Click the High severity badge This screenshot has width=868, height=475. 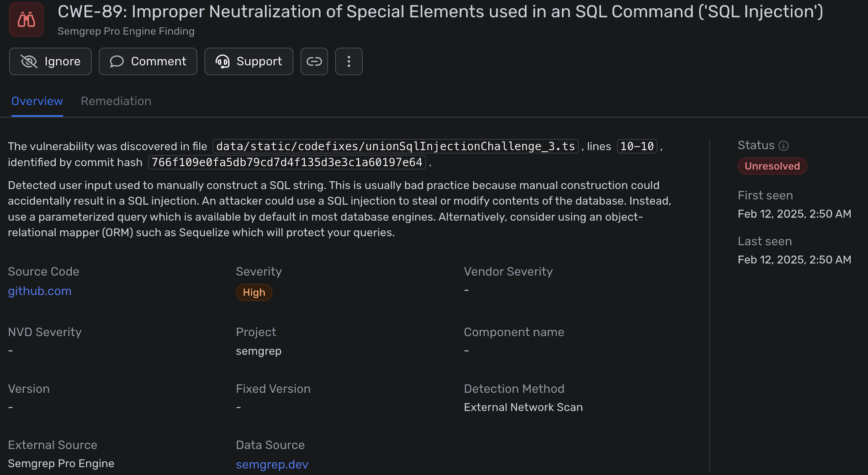point(254,292)
